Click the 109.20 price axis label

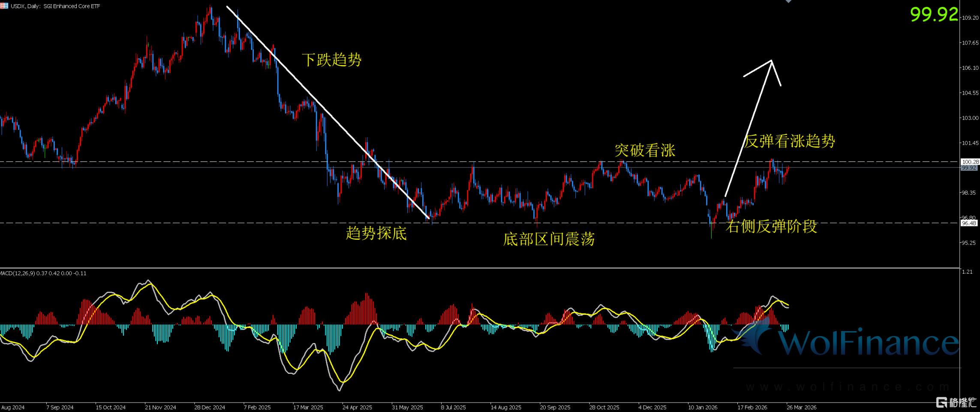point(970,18)
